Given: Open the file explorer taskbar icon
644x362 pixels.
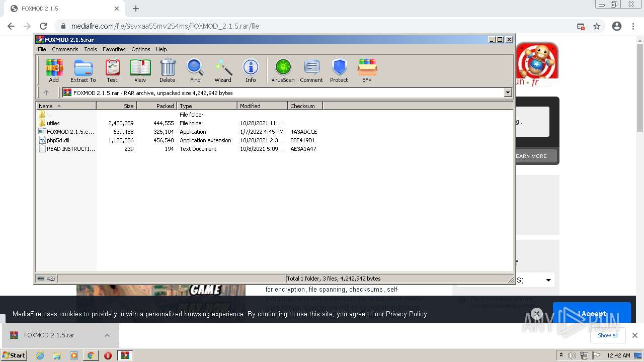Looking at the screenshot, I should click(x=57, y=355).
